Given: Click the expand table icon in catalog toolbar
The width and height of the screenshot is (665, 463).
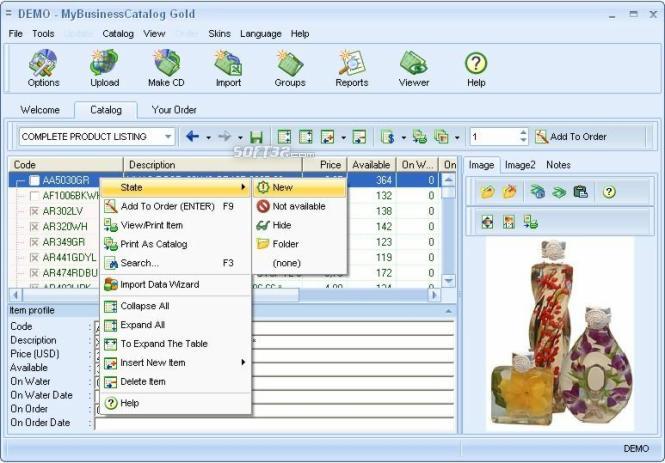Looking at the screenshot, I should coord(305,137).
